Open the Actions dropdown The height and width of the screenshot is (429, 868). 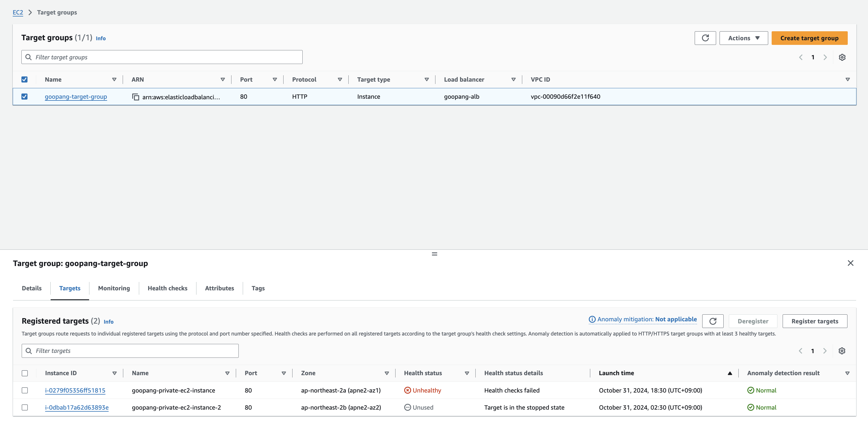(x=743, y=38)
